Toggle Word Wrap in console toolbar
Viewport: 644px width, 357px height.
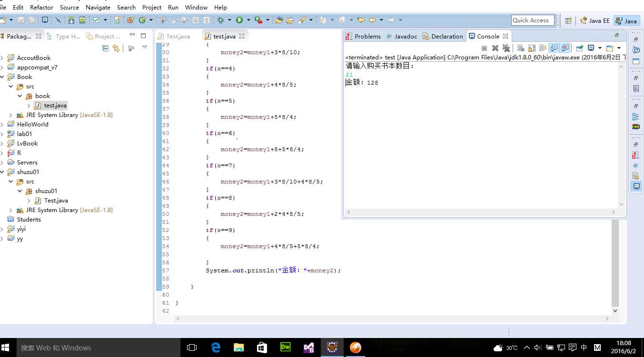[x=543, y=48]
